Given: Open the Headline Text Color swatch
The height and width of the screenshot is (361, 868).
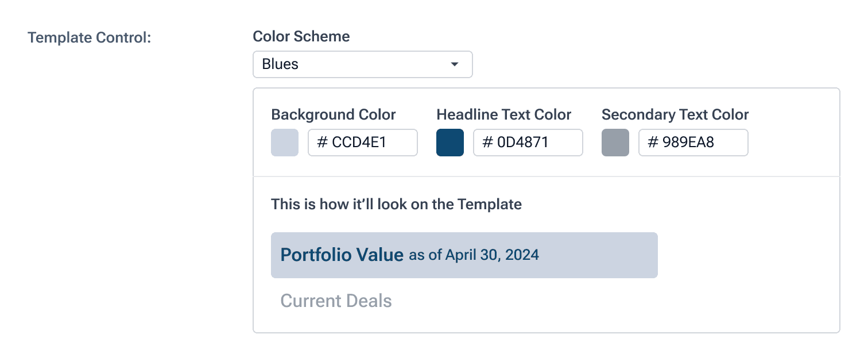Looking at the screenshot, I should 450,143.
